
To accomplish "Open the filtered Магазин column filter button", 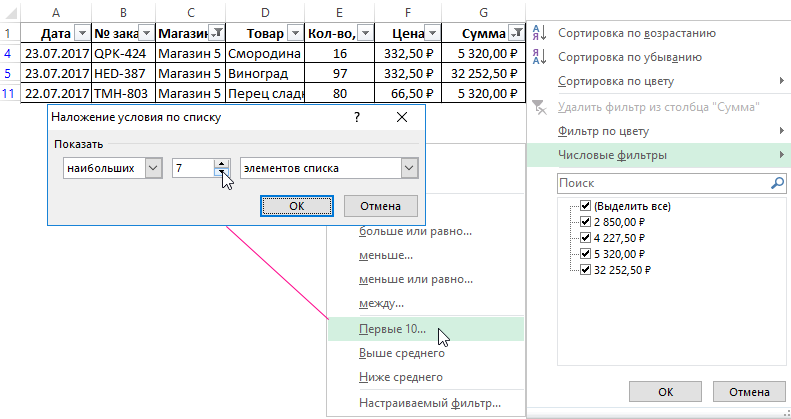I will [x=217, y=33].
